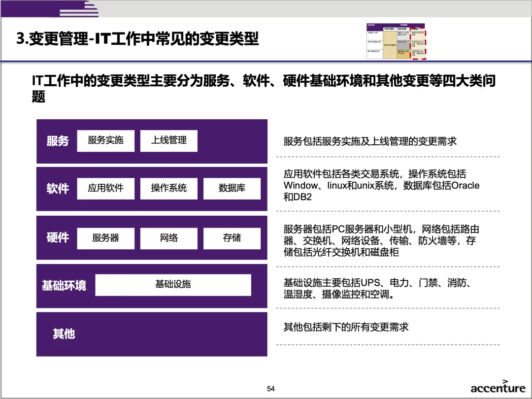Select the 应用软件 box
The image size is (532, 399).
(105, 188)
